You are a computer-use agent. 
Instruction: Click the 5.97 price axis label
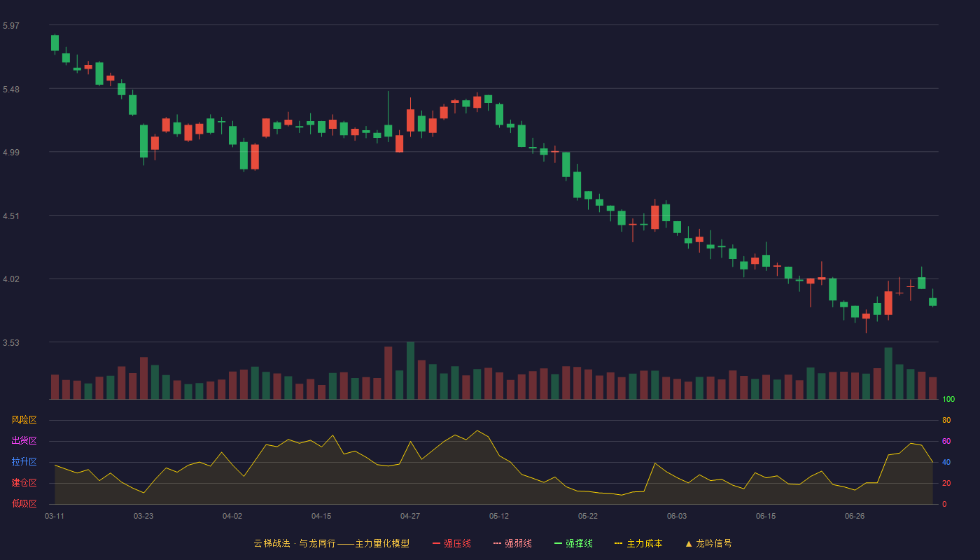(11, 26)
